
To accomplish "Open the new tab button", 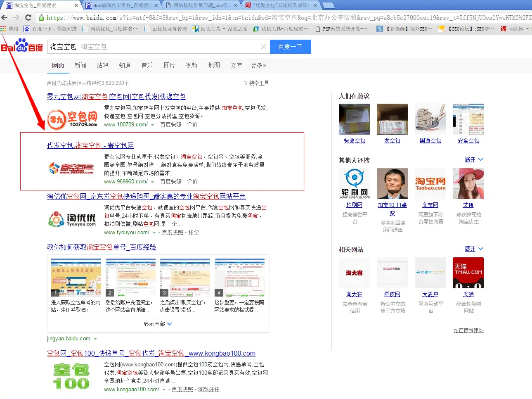I will [328, 5].
